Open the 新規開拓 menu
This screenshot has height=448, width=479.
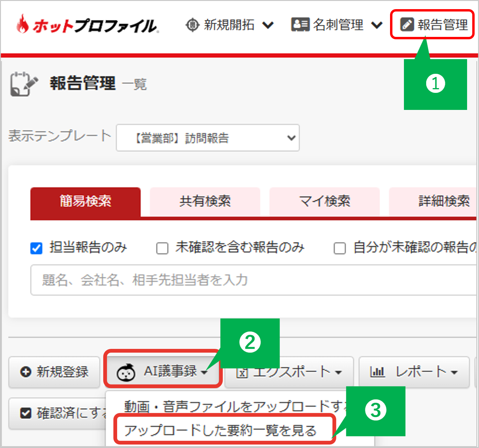click(230, 25)
